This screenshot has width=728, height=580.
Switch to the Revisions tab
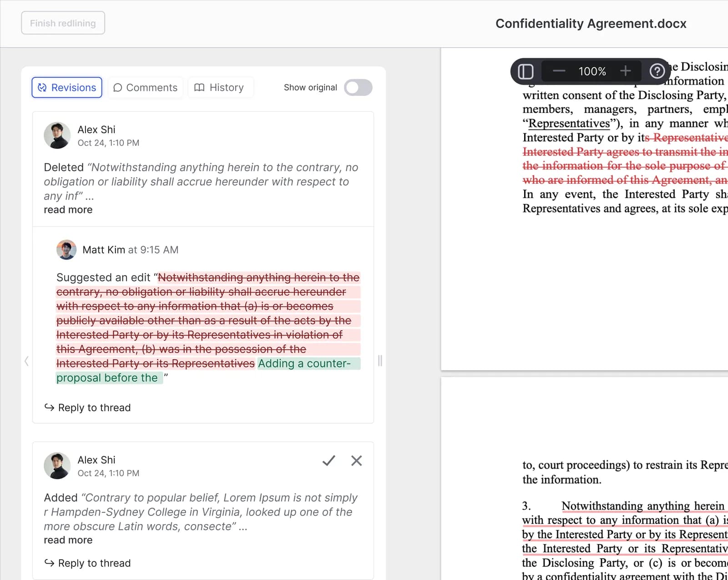point(67,87)
